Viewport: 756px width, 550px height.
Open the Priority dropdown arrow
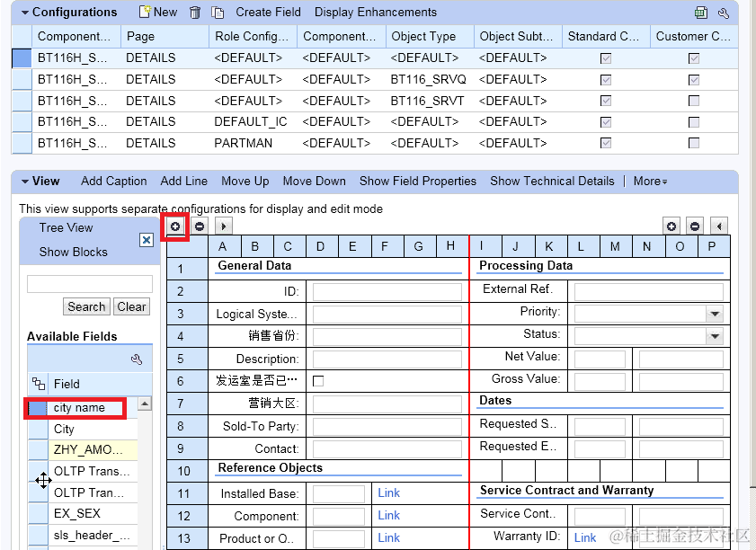(x=715, y=315)
